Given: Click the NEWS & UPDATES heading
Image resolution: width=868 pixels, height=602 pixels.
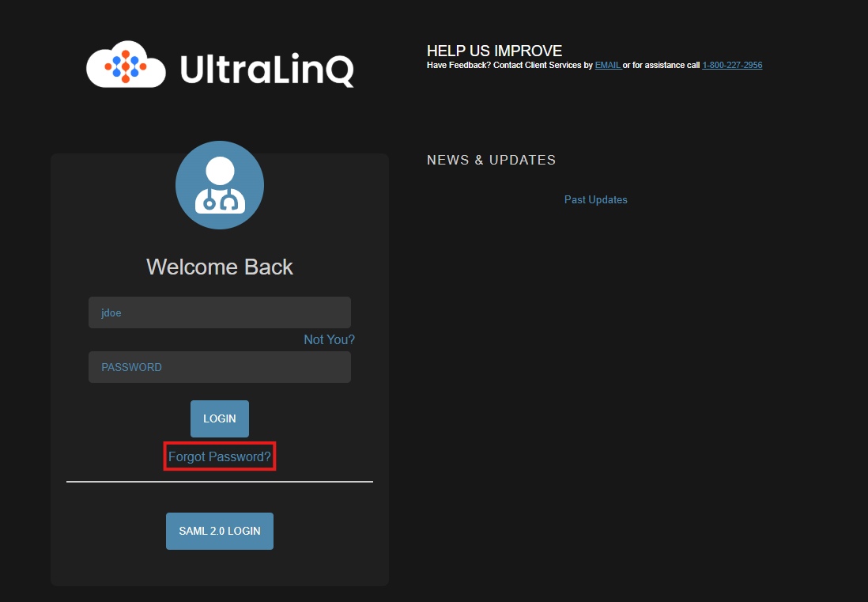Looking at the screenshot, I should 492,160.
